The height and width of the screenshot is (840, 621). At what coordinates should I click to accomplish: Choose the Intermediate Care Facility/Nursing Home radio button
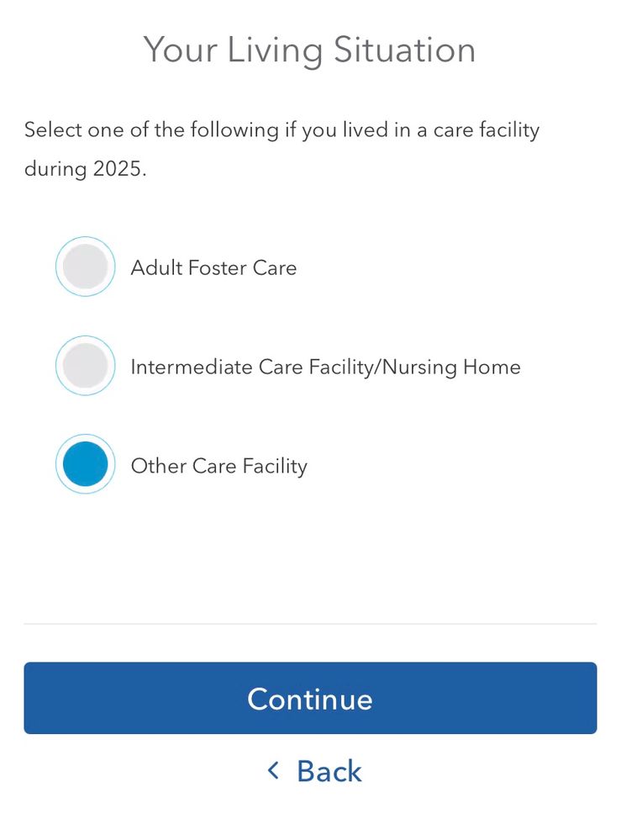85,367
